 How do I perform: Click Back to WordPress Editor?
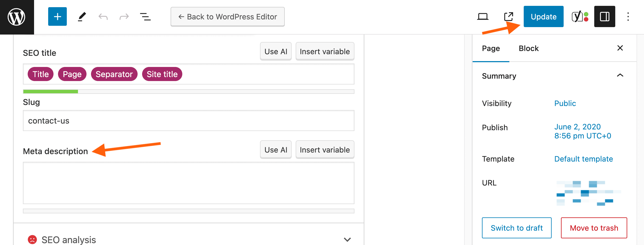[x=228, y=16]
